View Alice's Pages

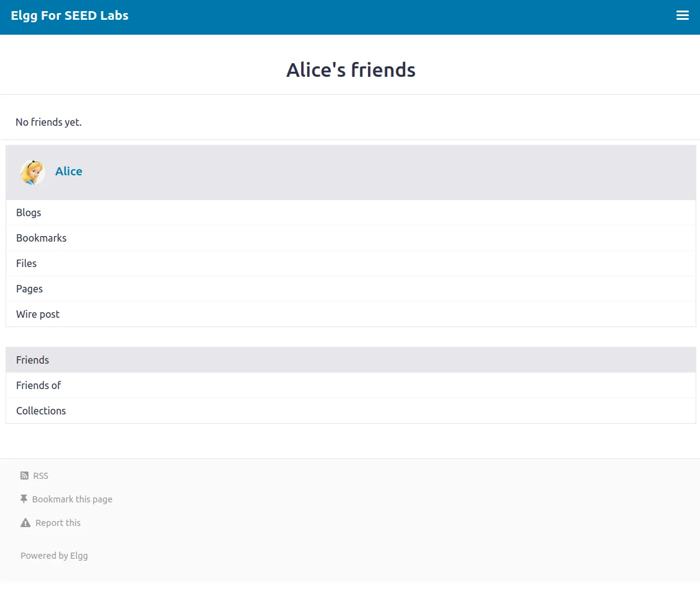29,289
